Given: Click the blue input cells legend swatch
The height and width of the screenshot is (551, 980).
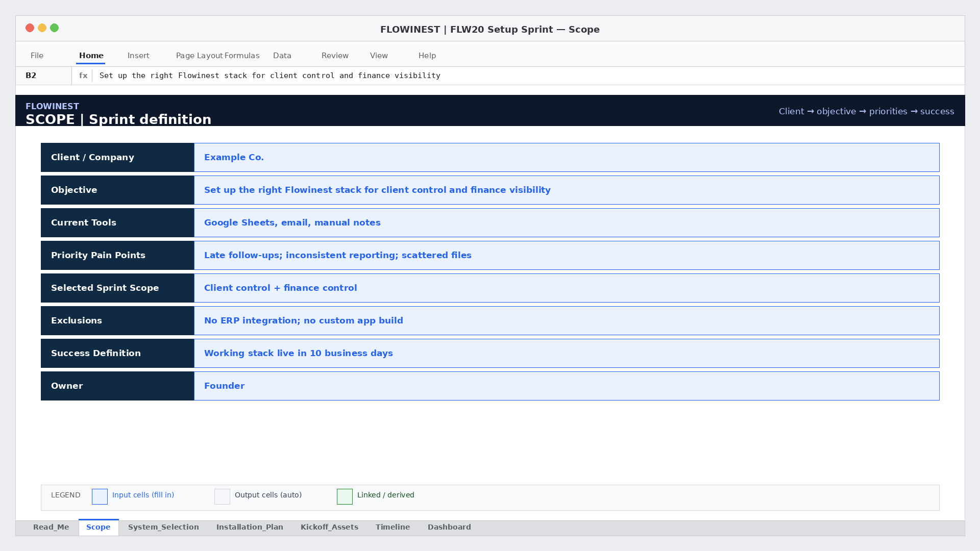Looking at the screenshot, I should (100, 496).
